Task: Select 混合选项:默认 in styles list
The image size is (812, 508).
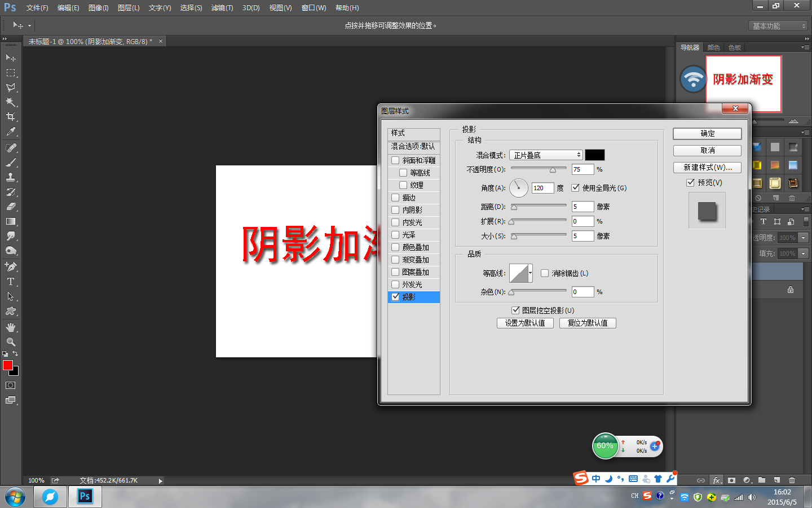Action: [414, 146]
